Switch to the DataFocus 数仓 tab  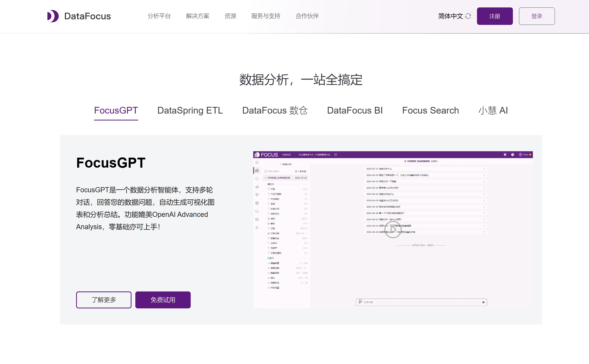[x=275, y=110]
